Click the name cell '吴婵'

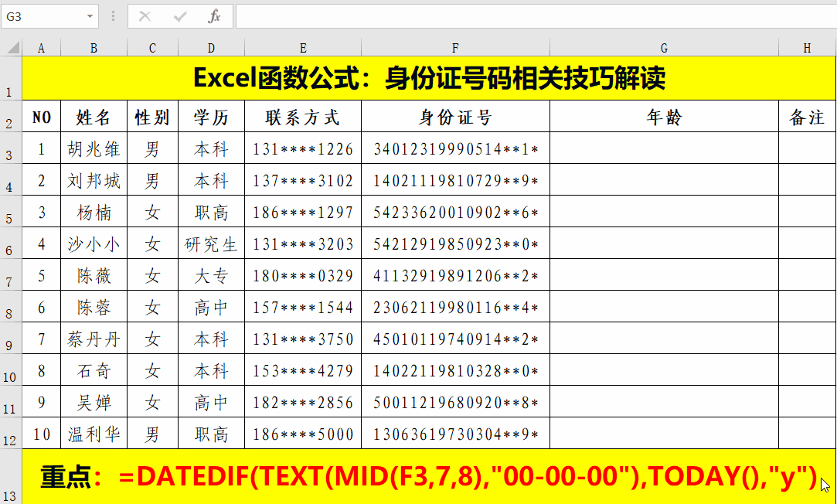point(94,401)
